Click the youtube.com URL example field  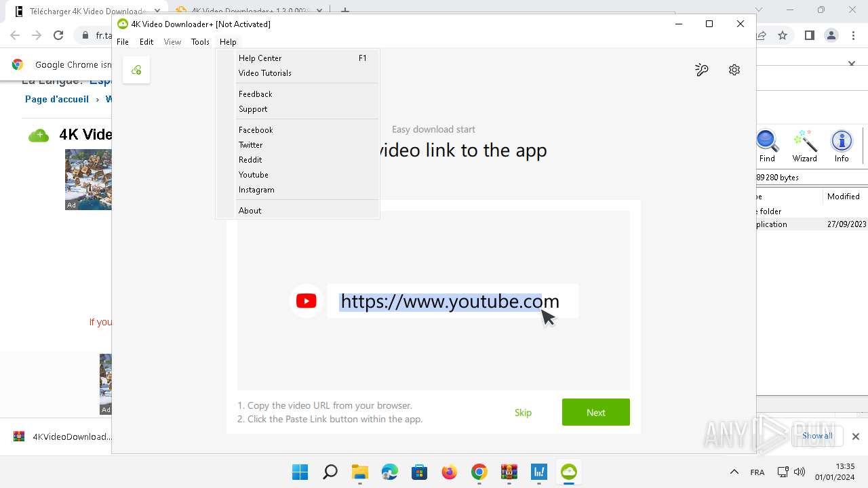tap(453, 301)
